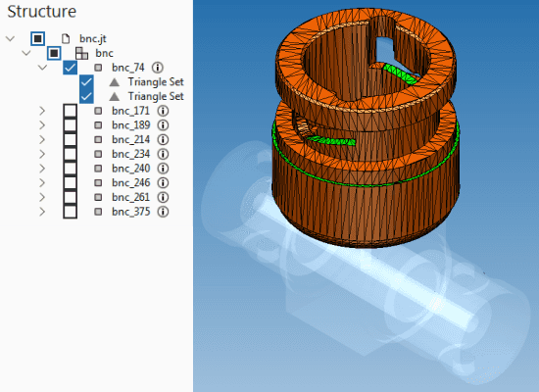Select the bnc_375 tree entry
This screenshot has width=539, height=392.
(x=130, y=212)
